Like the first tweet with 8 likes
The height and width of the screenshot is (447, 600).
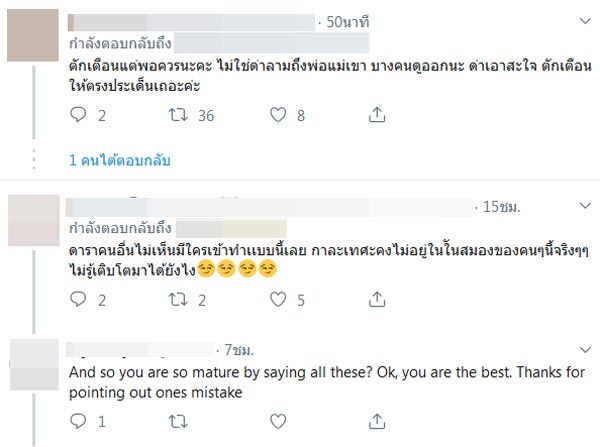click(279, 116)
